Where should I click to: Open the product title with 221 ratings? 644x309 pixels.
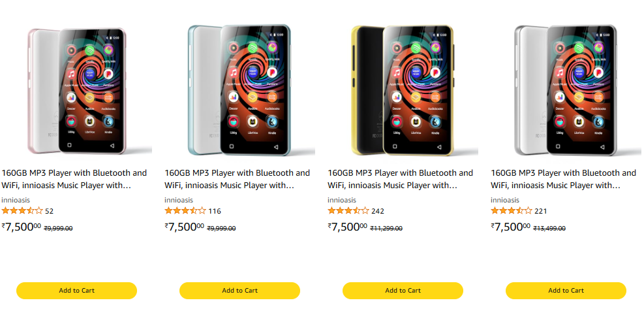564,179
